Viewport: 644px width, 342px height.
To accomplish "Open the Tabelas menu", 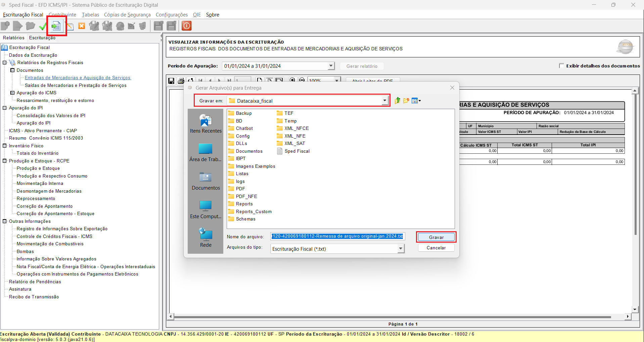I will tap(90, 15).
